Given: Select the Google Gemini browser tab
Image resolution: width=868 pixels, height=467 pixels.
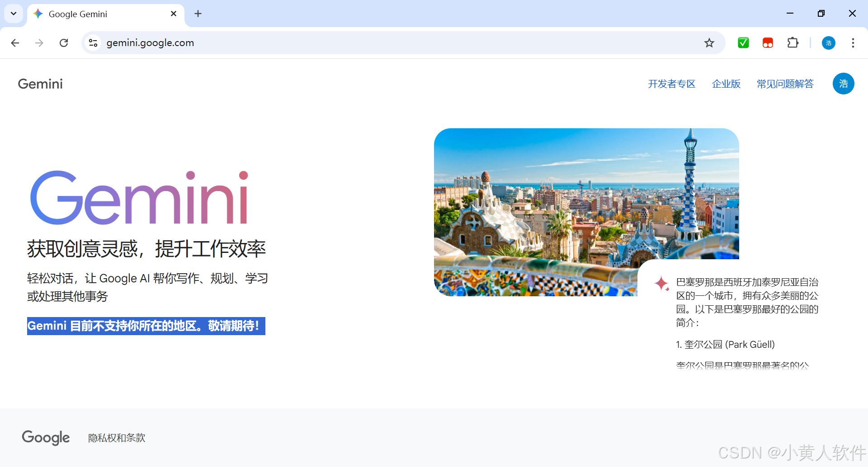Looking at the screenshot, I should pos(90,14).
